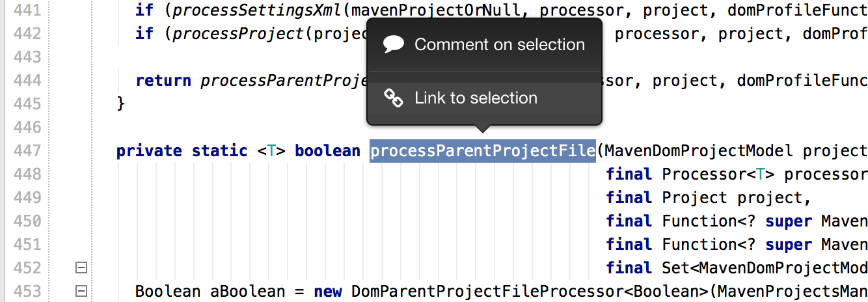Viewport: 868px width, 302px height.
Task: Click the highlighted processParentProjectFile method name
Action: 483,151
